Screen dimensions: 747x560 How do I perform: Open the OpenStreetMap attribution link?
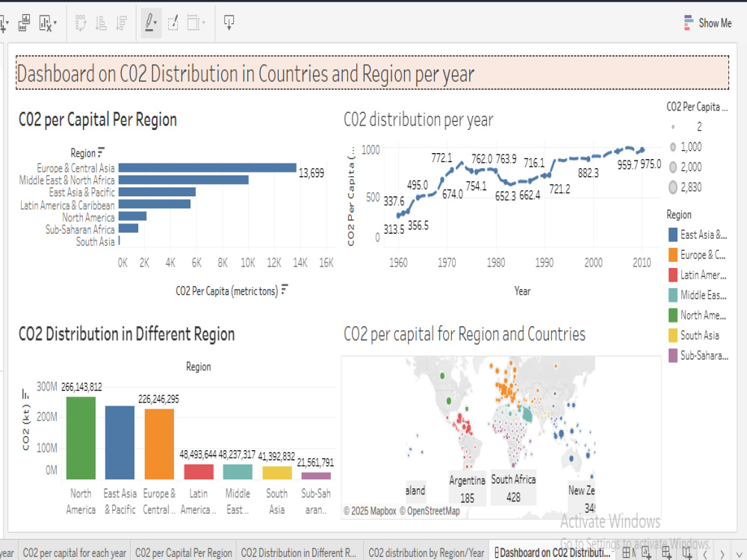(x=430, y=511)
